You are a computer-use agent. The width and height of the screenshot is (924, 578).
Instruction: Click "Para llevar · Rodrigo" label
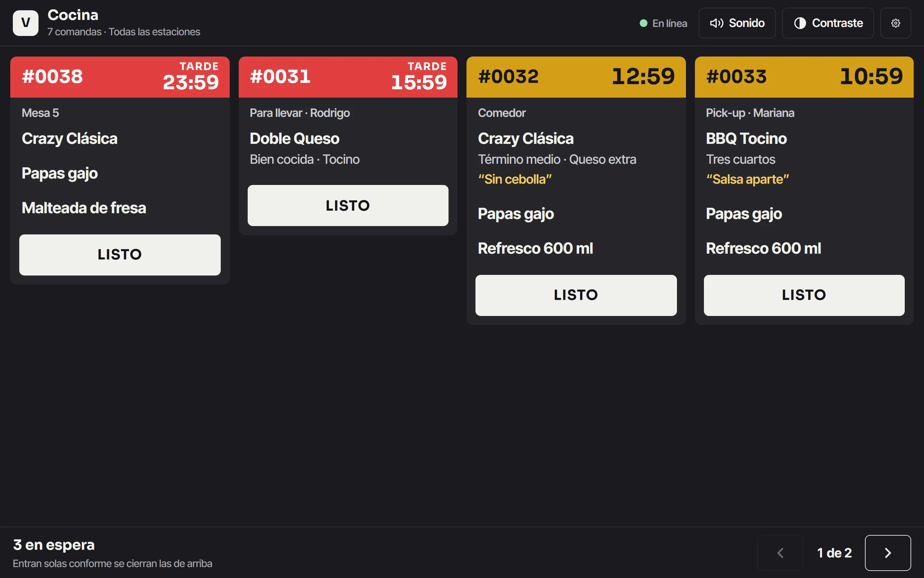coord(300,113)
